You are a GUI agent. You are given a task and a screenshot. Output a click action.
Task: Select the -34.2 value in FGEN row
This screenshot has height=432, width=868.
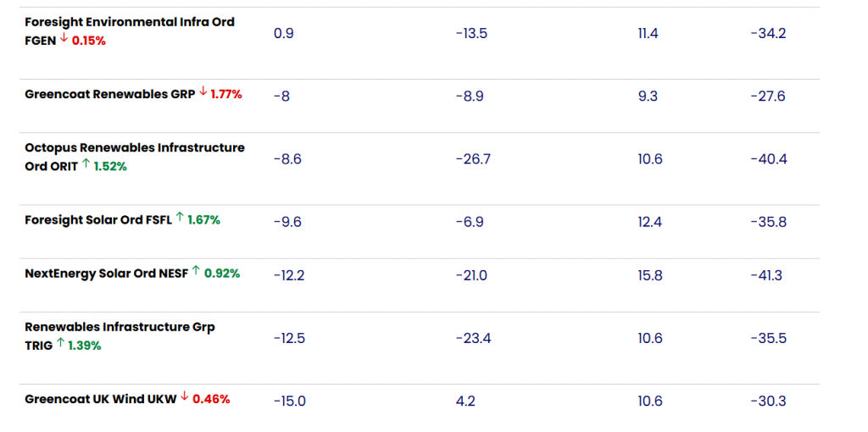pos(768,33)
